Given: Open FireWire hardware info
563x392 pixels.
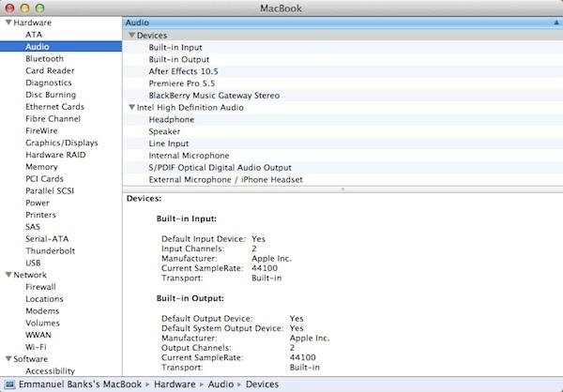Looking at the screenshot, I should (41, 130).
